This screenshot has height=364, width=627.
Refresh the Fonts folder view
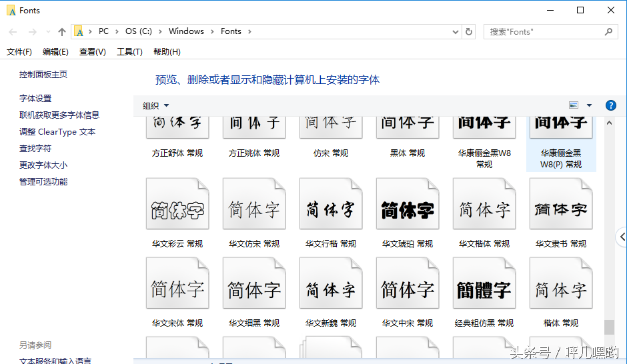469,31
